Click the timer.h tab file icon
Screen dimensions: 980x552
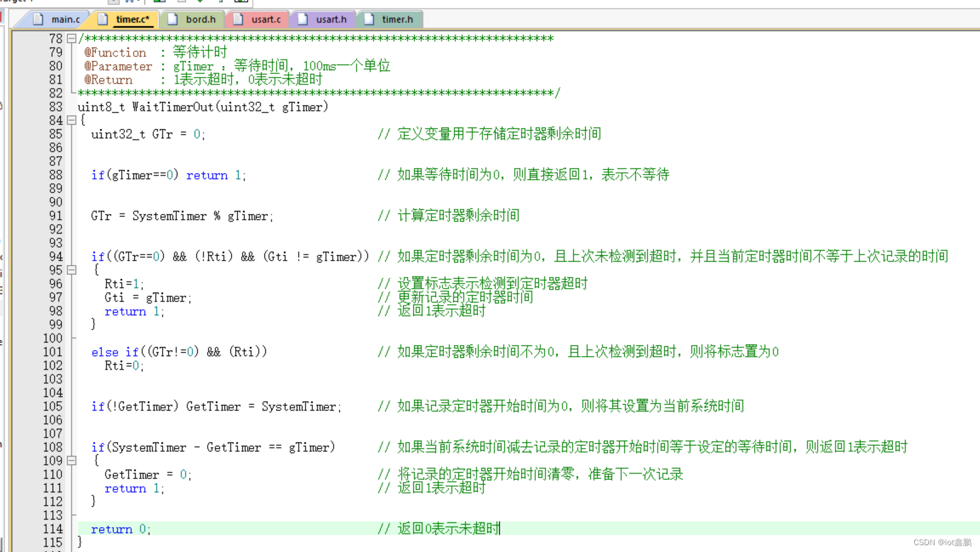(x=369, y=19)
